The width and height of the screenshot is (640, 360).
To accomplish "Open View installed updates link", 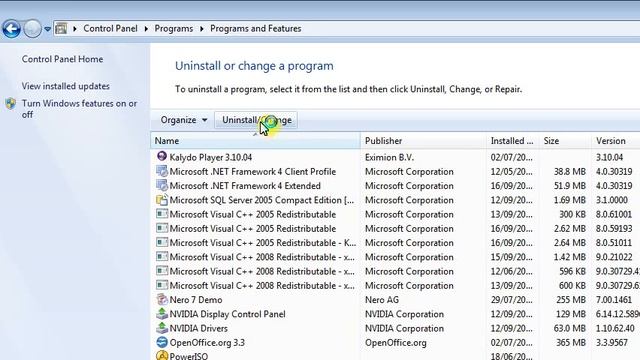I will tap(66, 86).
